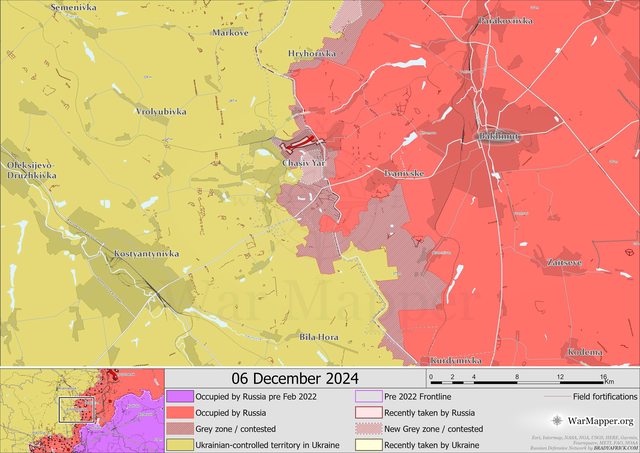
Task: Click the purple 'Occupied by Russia pre Feb 2022' swatch
Action: click(x=179, y=396)
